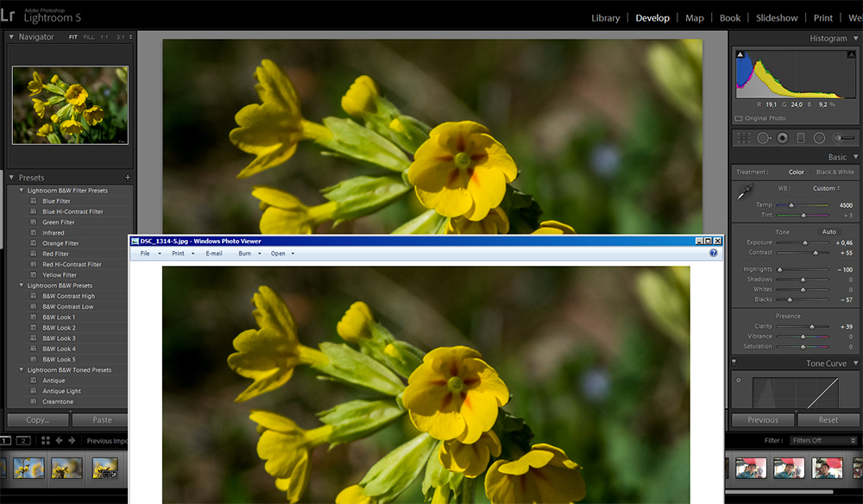This screenshot has width=863, height=504.
Task: Click the Exposure slider handle
Action: coord(805,243)
